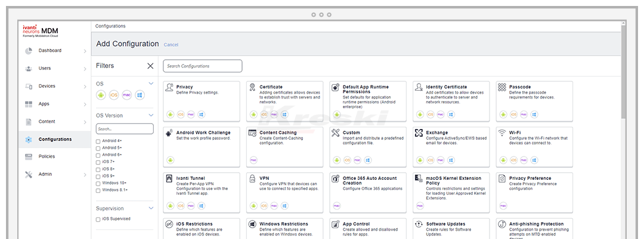Filter by the mac OS icon in filters

(127, 95)
